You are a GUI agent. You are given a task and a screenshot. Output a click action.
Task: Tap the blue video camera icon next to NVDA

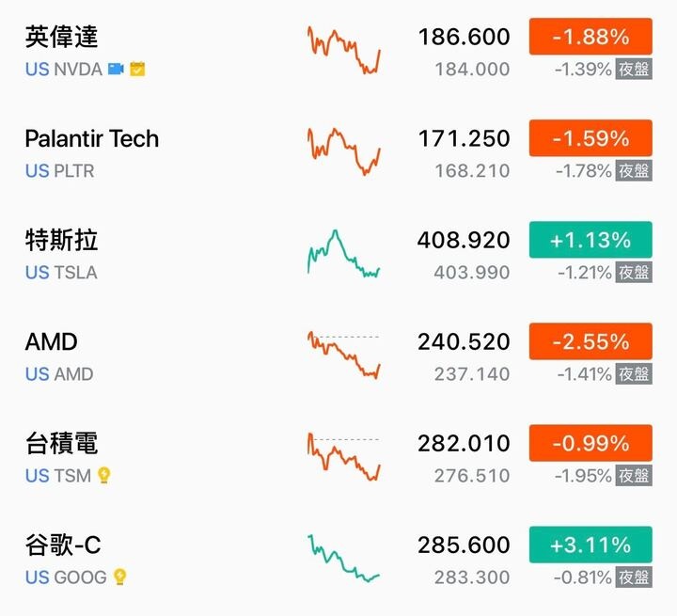coord(116,69)
